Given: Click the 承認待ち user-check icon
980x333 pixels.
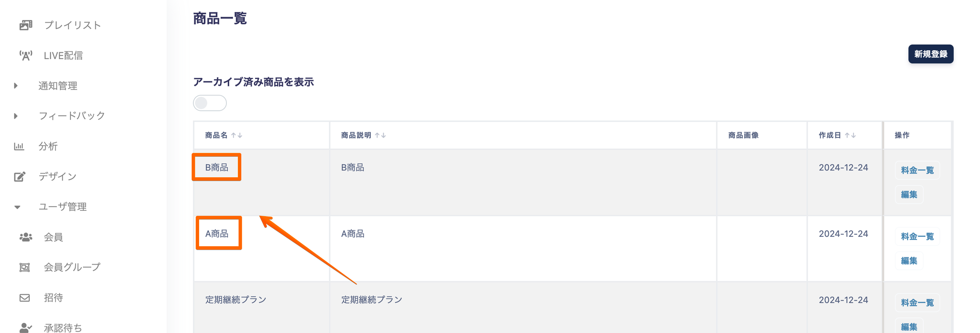Looking at the screenshot, I should (x=26, y=328).
